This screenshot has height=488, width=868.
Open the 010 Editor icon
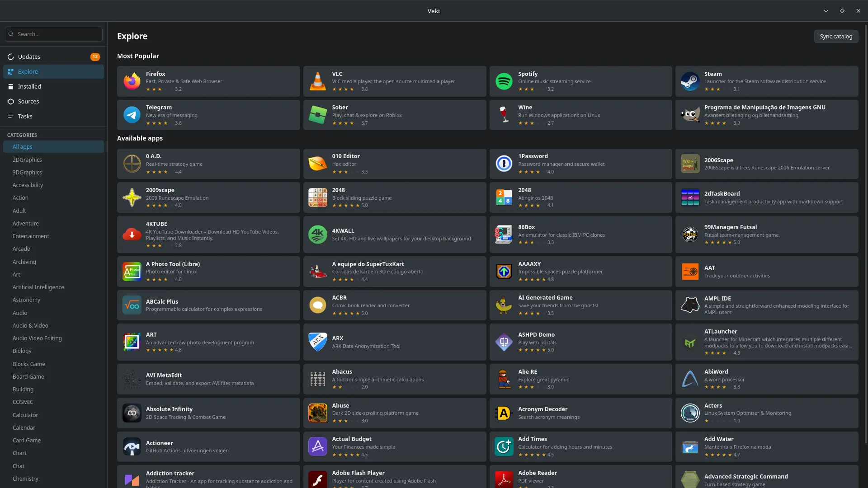point(318,164)
